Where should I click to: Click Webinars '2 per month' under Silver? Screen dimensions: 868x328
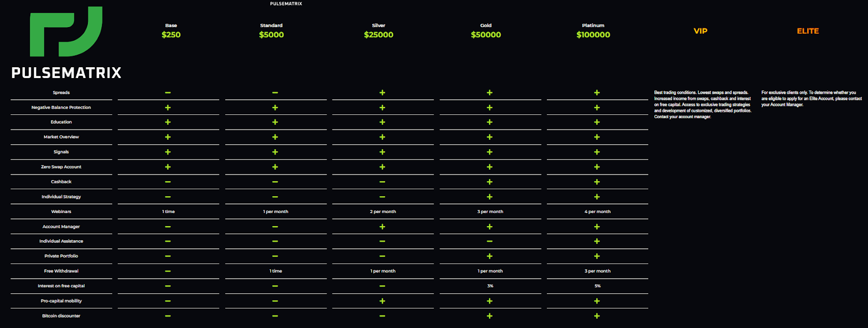coord(383,211)
